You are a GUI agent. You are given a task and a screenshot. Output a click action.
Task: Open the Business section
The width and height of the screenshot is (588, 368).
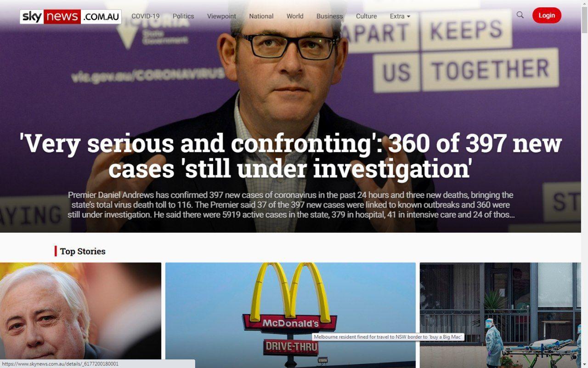[x=329, y=16]
